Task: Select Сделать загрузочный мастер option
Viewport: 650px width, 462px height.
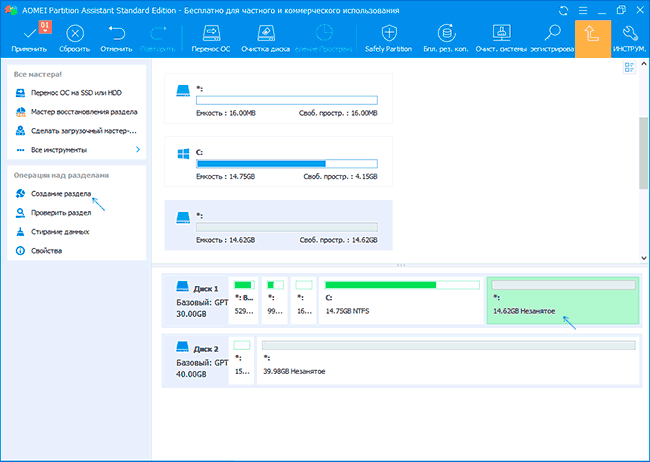Action: [x=77, y=131]
